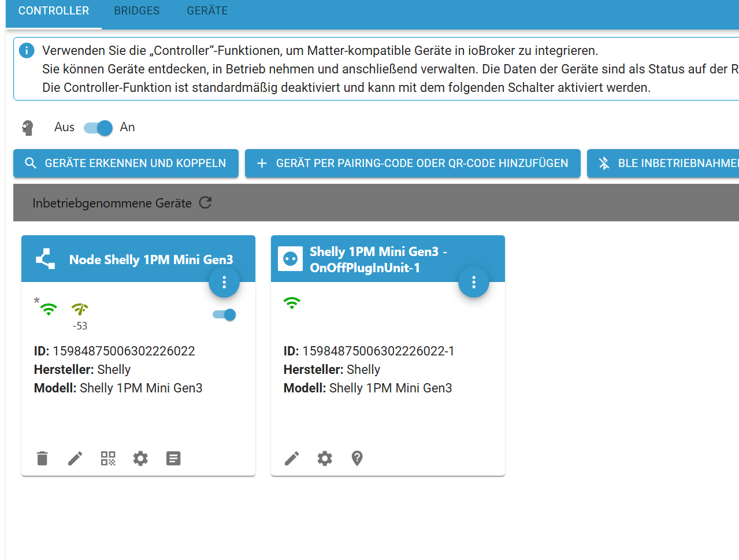Click Geräte erkennen und koppeln button
Viewport: 739px width, 560px height.
point(126,164)
